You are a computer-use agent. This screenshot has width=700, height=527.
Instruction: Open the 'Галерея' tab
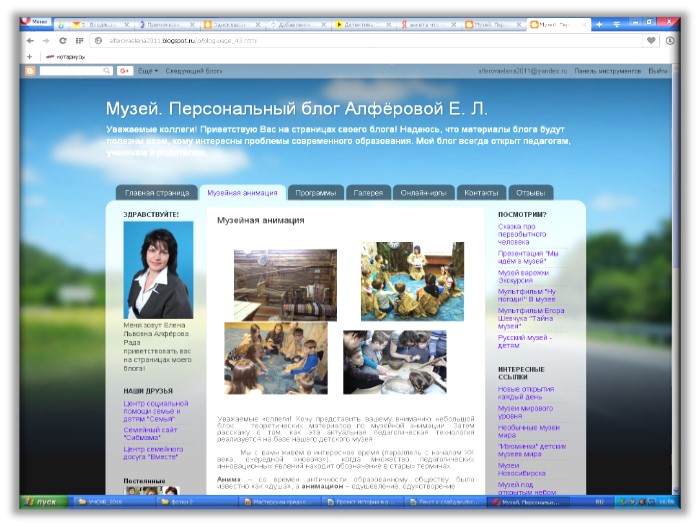click(368, 192)
